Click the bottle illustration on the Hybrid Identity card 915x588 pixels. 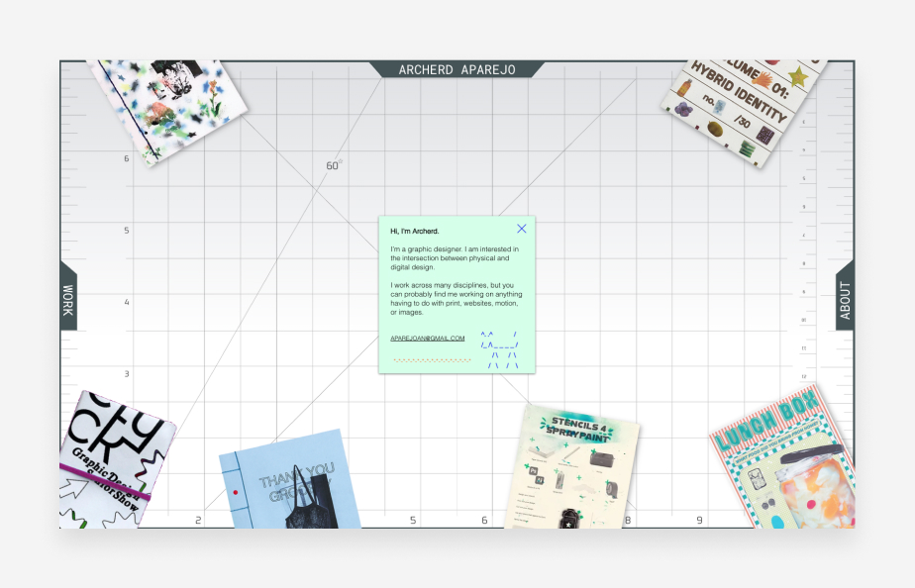pos(685,86)
